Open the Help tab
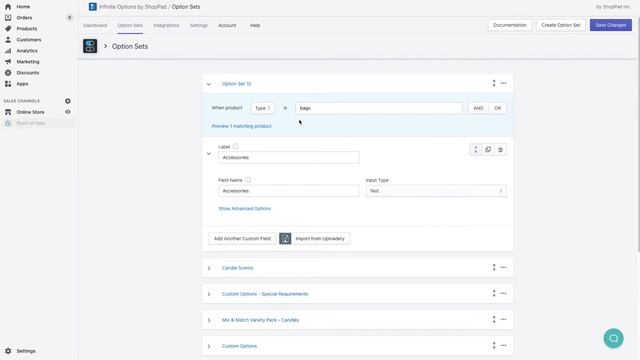The image size is (640, 360). tap(255, 25)
